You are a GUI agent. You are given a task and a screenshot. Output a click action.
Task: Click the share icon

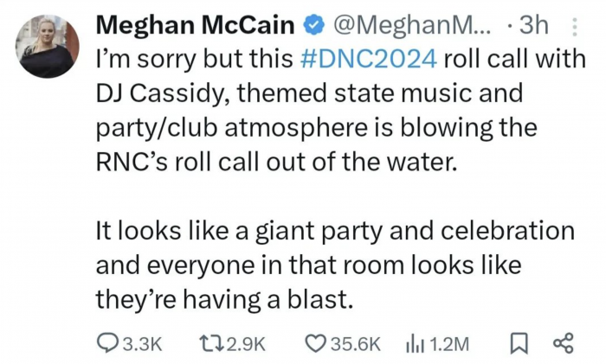pyautogui.click(x=564, y=343)
